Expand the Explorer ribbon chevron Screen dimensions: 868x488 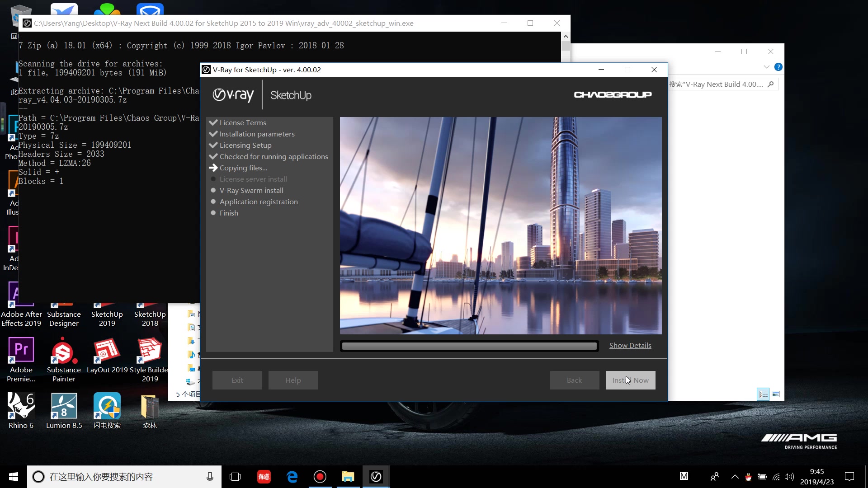[766, 67]
